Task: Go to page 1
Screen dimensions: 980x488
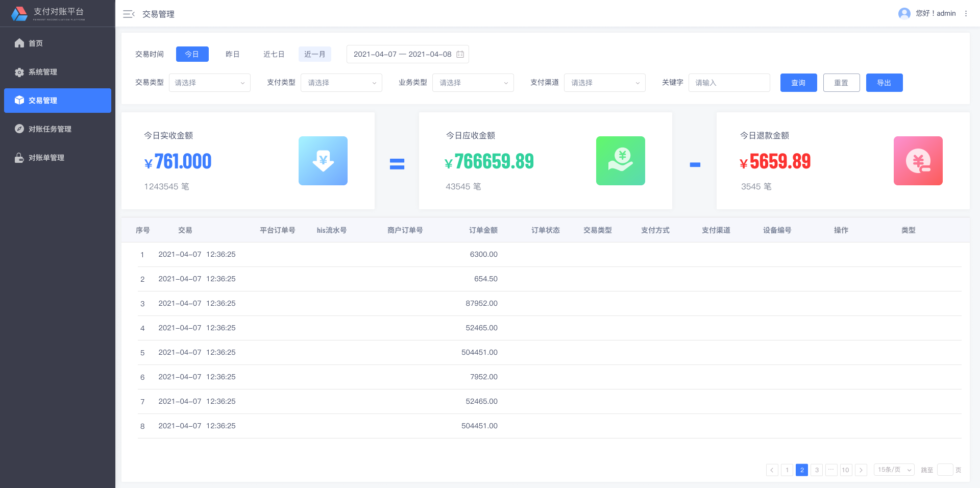Action: (x=787, y=470)
